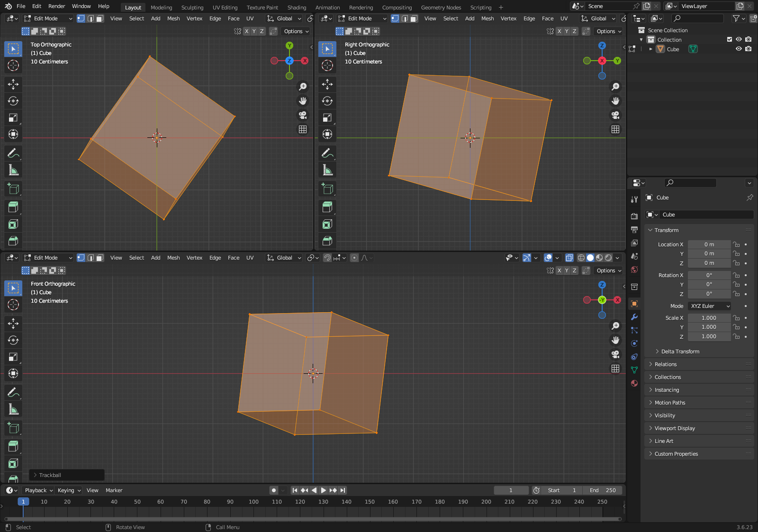Expand the Viewport Display panel

tap(675, 428)
